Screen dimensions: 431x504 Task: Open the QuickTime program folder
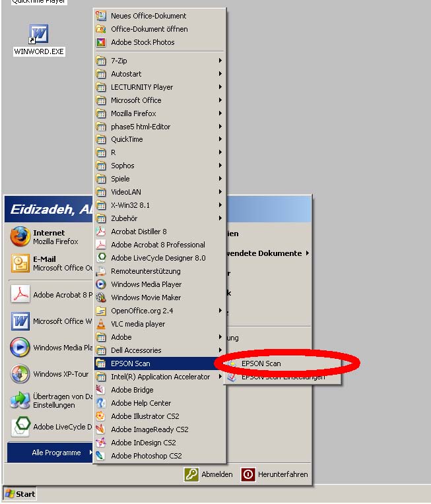click(159, 139)
